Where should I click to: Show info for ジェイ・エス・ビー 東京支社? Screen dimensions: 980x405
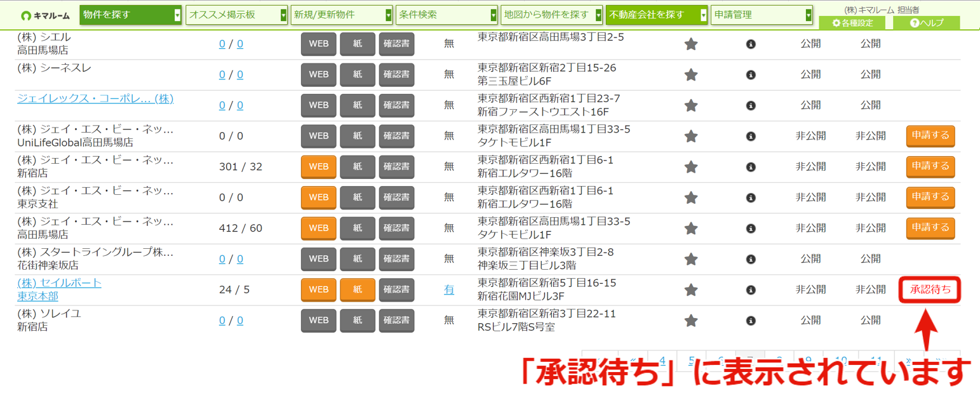(751, 197)
